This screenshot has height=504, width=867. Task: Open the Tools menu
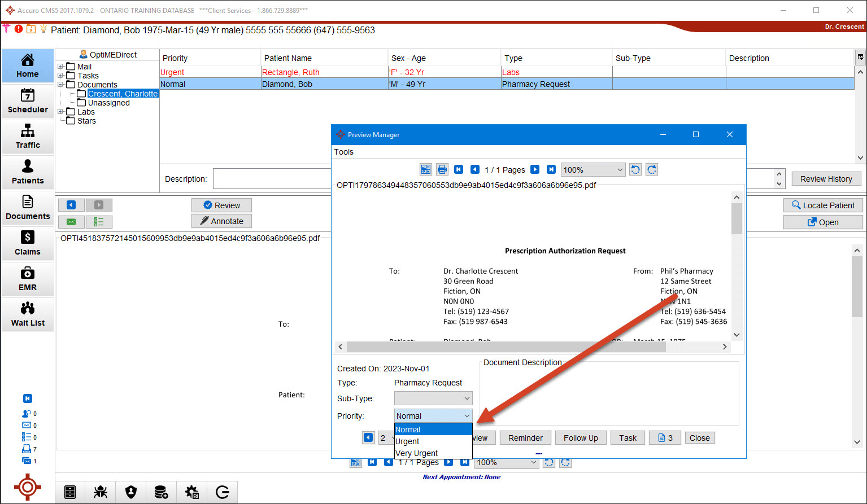tap(343, 152)
